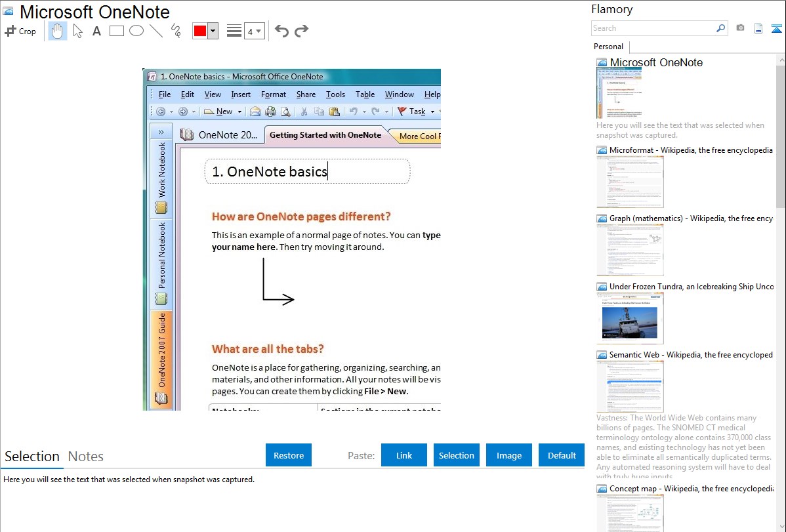Click the Microformat - Wikipedia title
Image resolution: width=786 pixels, height=532 pixels.
[x=691, y=150]
